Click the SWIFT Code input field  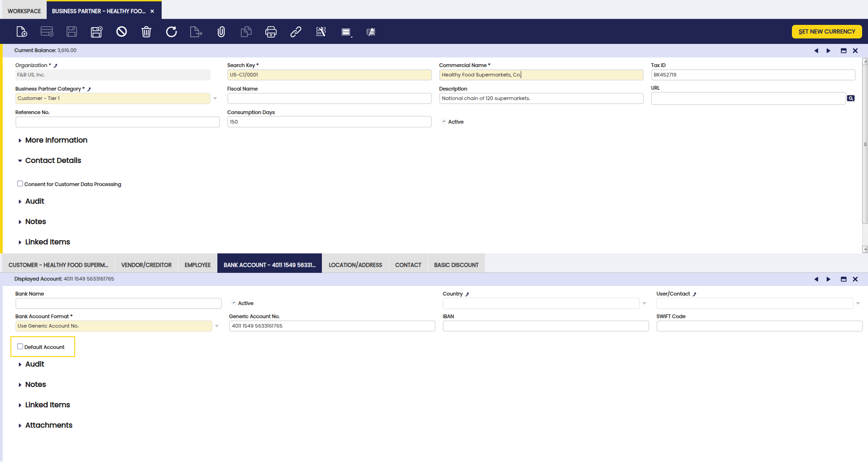tap(759, 326)
